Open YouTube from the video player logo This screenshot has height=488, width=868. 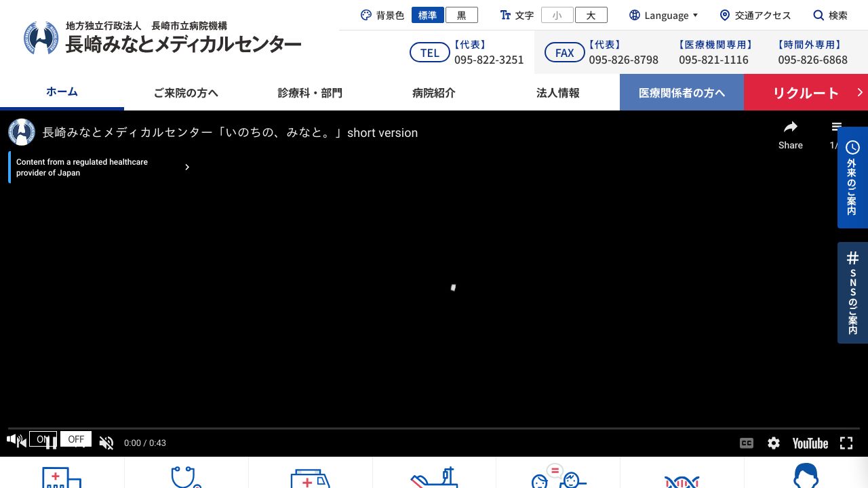pyautogui.click(x=810, y=443)
